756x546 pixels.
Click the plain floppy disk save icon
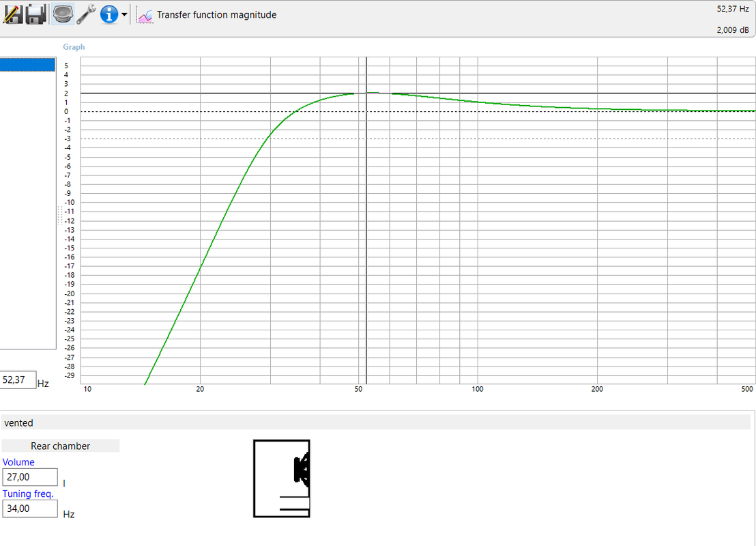(x=35, y=14)
